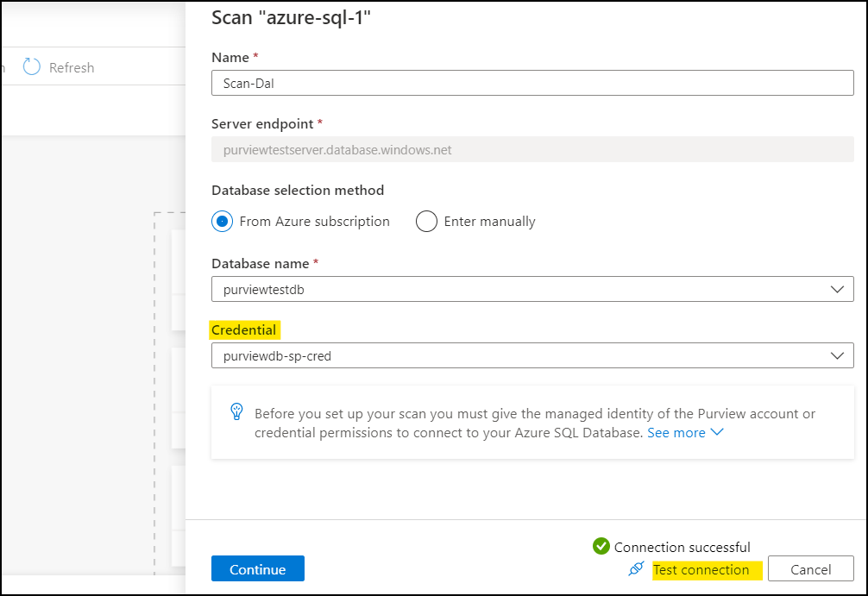Click the plug icon beside Test connection
The image size is (868, 596).
click(637, 569)
